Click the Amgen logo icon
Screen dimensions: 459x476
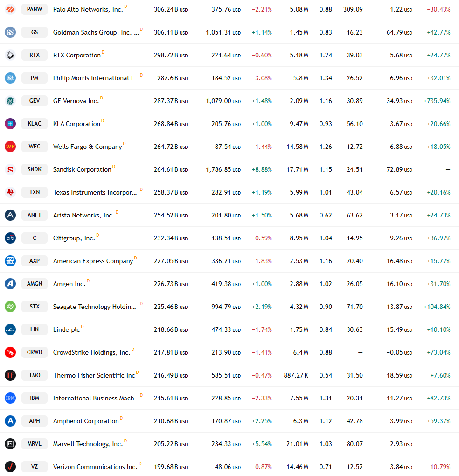click(x=10, y=284)
